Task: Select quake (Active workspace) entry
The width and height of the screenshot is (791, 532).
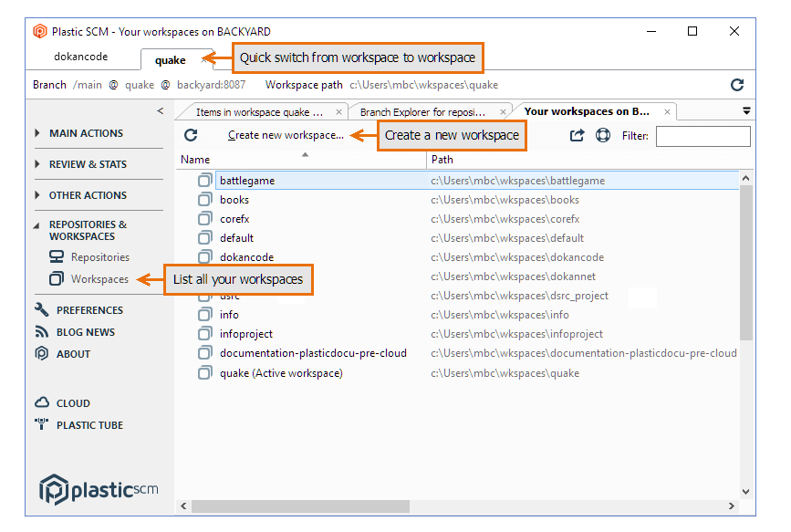Action: [281, 373]
